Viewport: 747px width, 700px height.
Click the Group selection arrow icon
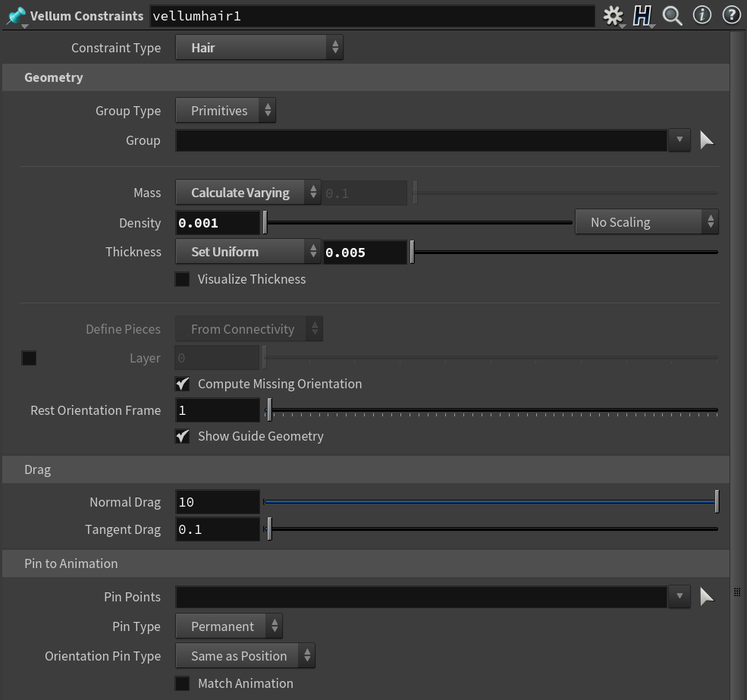point(707,140)
